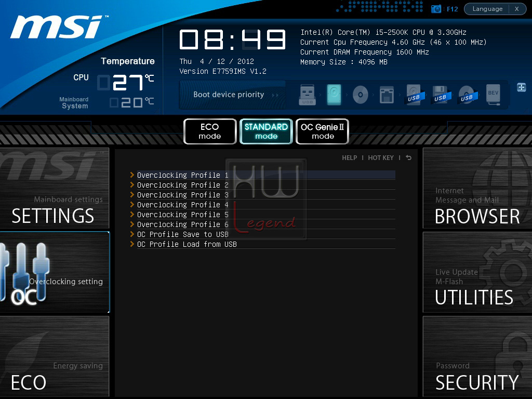Open Overclocking Profile 5
532x399 pixels.
click(266, 215)
